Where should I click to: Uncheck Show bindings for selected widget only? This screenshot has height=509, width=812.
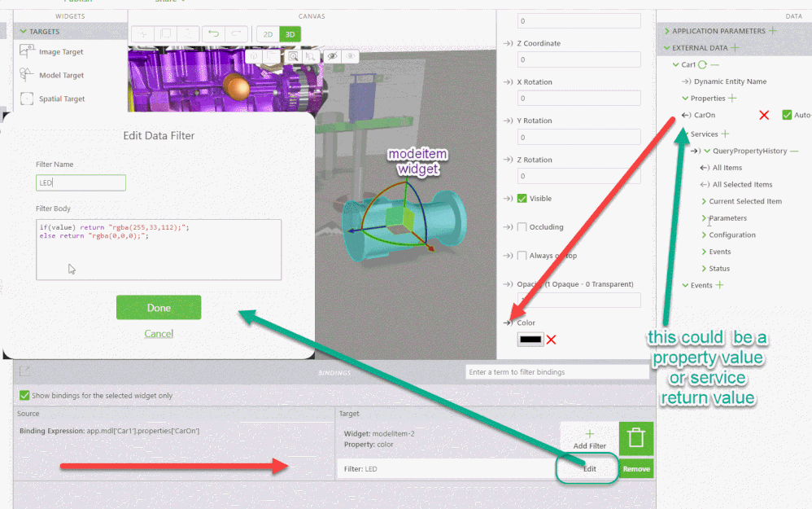click(24, 396)
